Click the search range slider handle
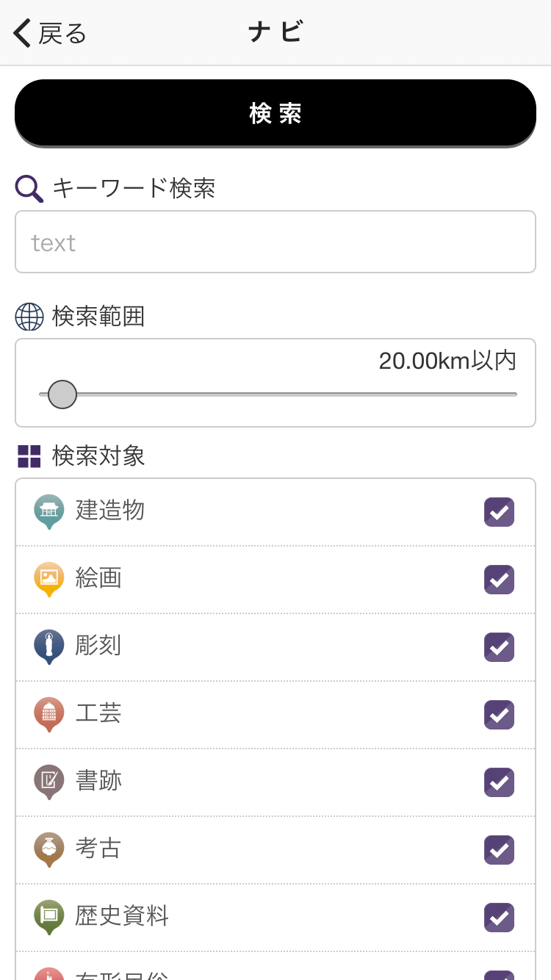 click(62, 394)
